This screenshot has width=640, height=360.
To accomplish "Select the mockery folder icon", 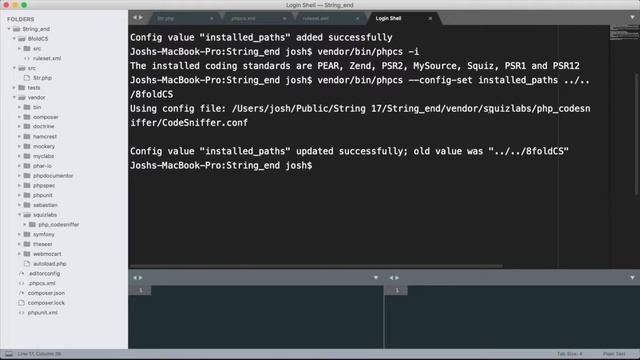I will 27,146.
